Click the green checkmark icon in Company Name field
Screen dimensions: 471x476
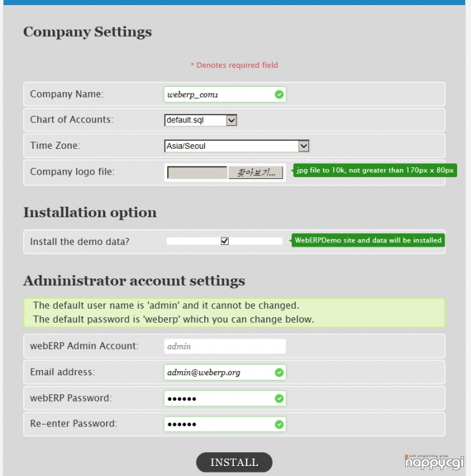tap(279, 94)
